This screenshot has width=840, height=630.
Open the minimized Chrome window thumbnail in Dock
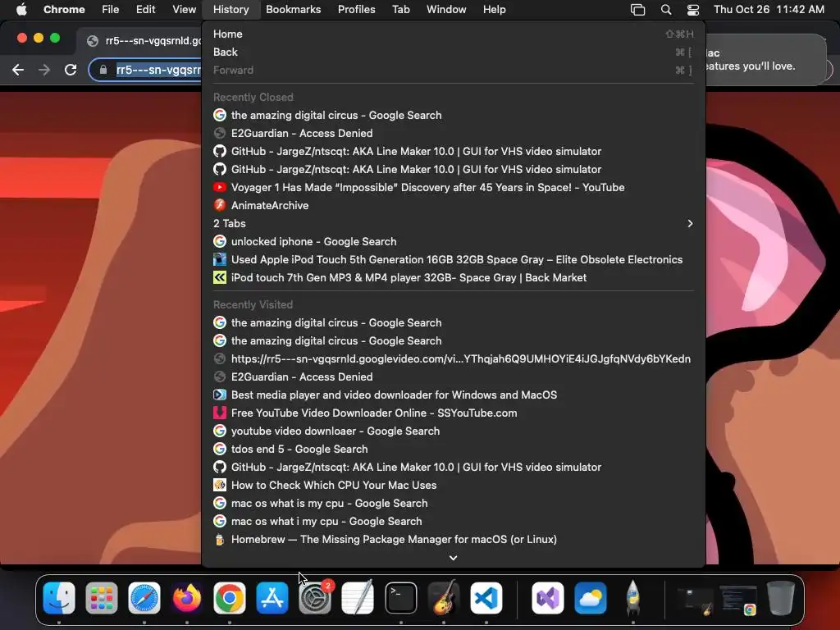737,599
